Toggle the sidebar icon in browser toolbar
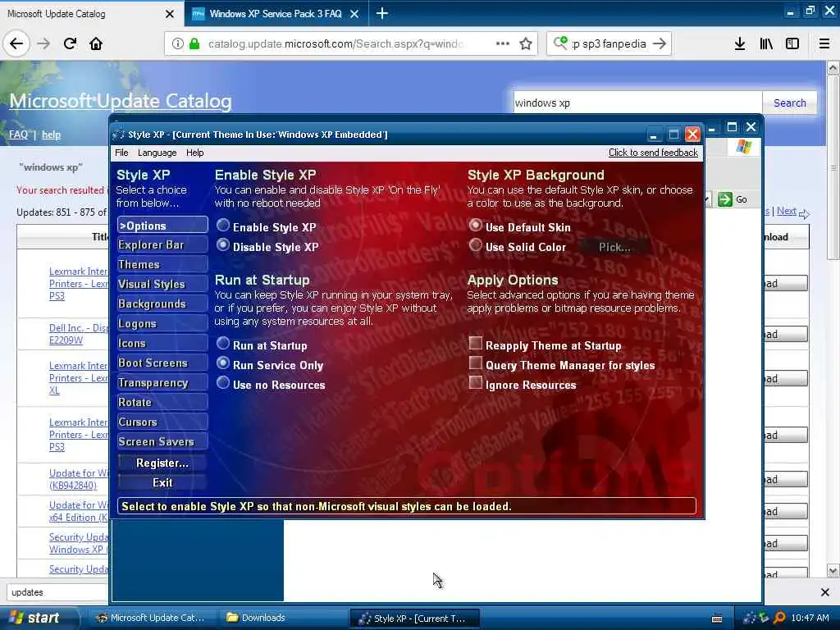The image size is (840, 630). pyautogui.click(x=792, y=44)
